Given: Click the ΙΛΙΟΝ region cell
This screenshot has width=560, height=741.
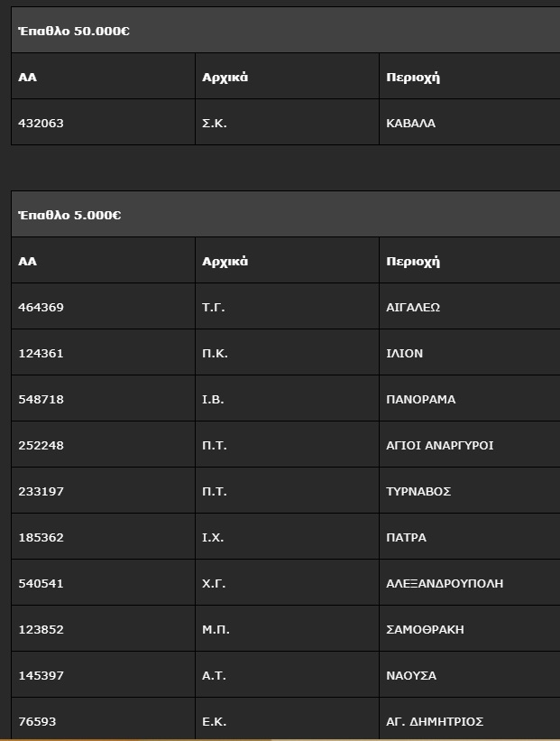Looking at the screenshot, I should 404,354.
